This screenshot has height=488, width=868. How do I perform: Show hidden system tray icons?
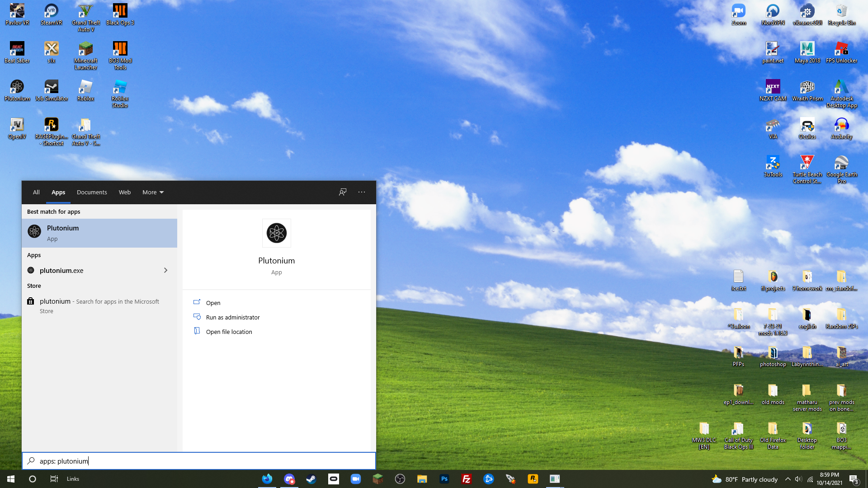click(x=788, y=479)
